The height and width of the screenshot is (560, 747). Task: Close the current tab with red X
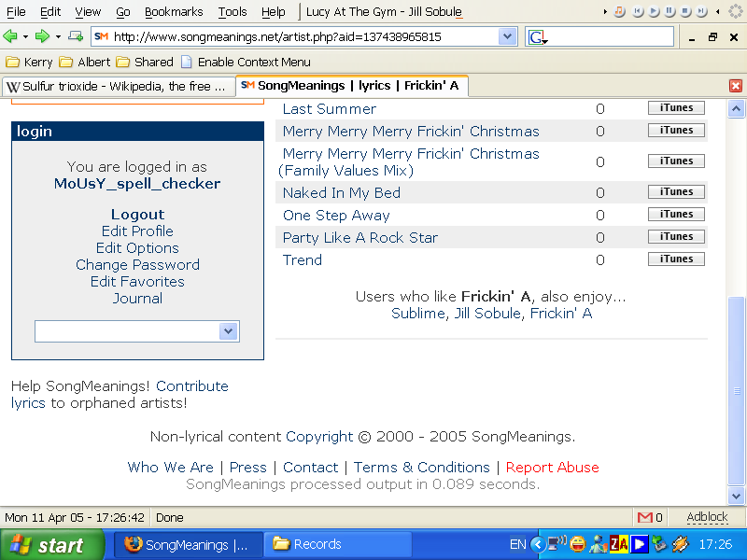pos(736,86)
